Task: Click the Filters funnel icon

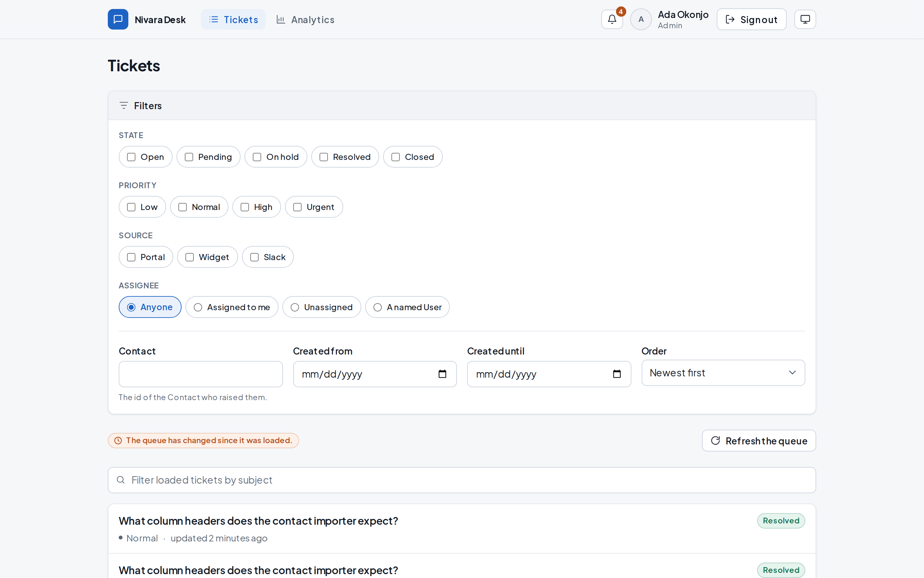Action: click(123, 106)
